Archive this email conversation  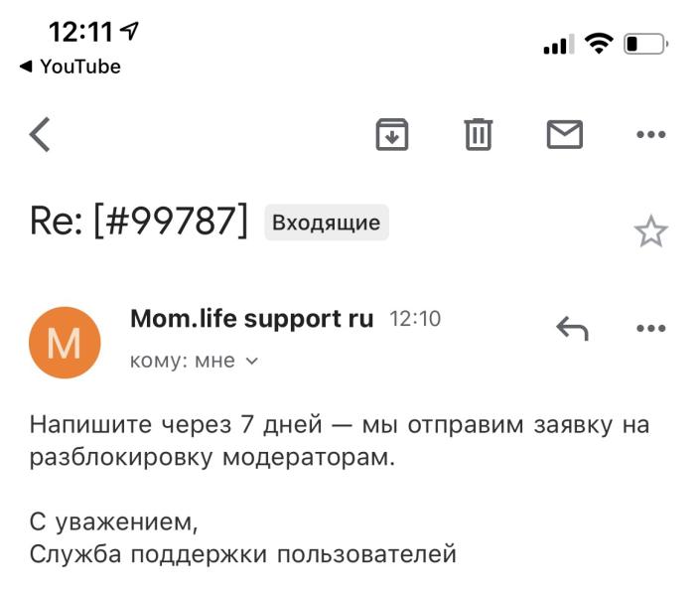point(392,134)
